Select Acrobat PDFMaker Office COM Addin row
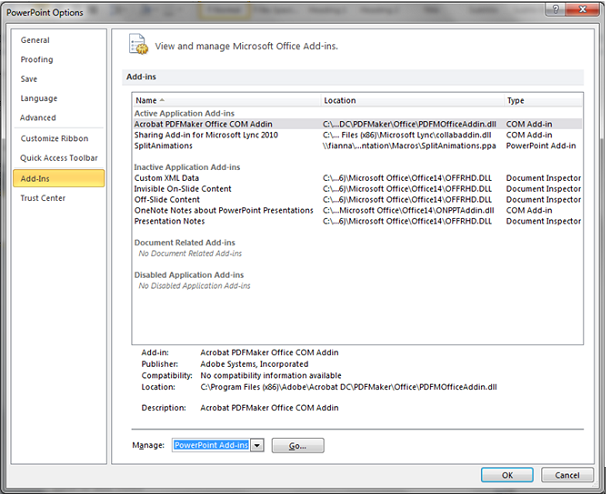Viewport: 606px width, 495px height. click(x=204, y=124)
